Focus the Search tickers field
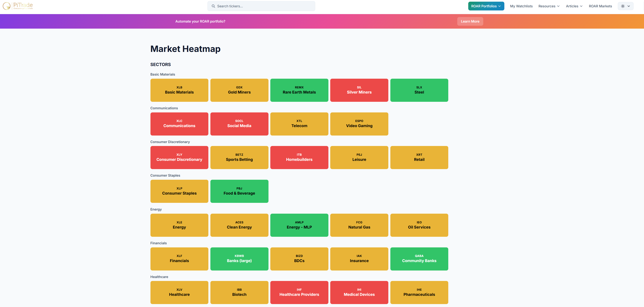This screenshot has width=644, height=307. tap(265, 6)
